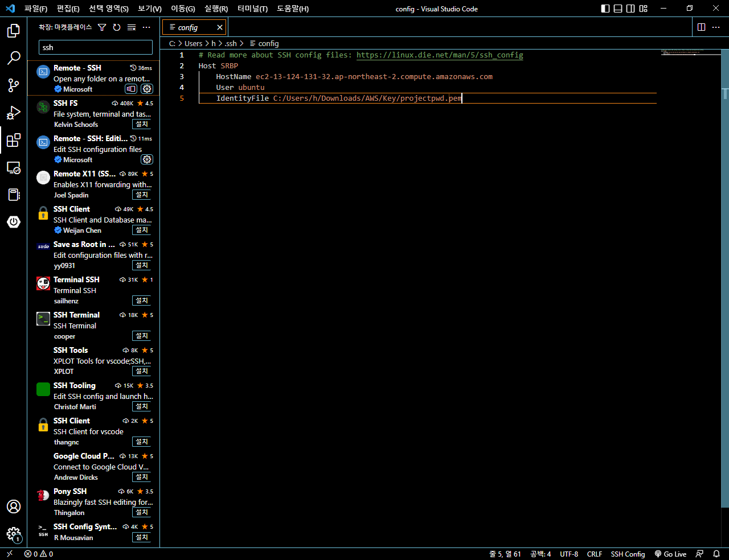The image size is (729, 560).
Task: Open the 선택 영역(S) menu
Action: (x=109, y=9)
